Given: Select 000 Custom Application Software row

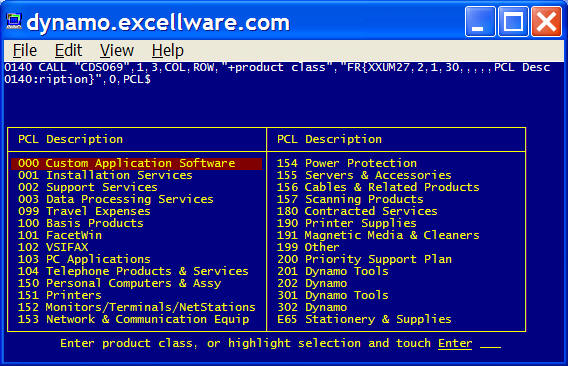Looking at the screenshot, I should [137, 163].
